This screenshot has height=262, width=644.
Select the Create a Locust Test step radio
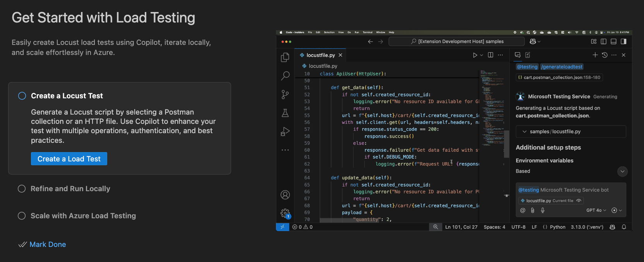[x=22, y=96]
